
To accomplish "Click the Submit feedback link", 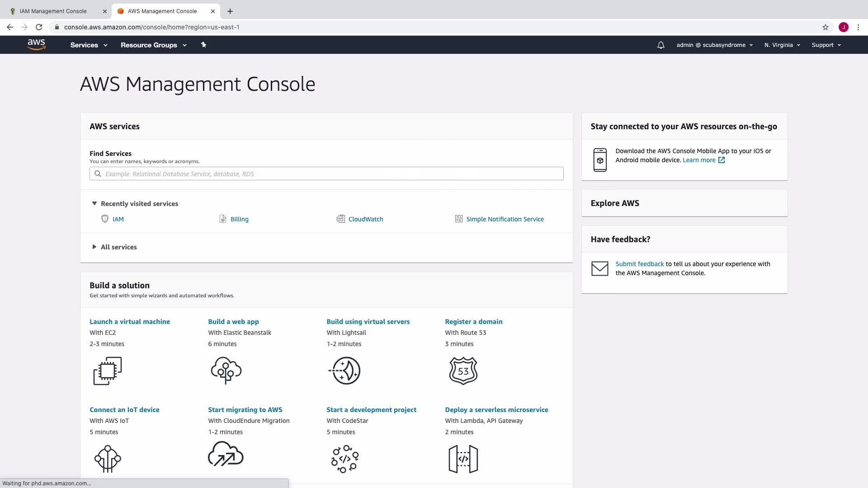I will tap(639, 264).
